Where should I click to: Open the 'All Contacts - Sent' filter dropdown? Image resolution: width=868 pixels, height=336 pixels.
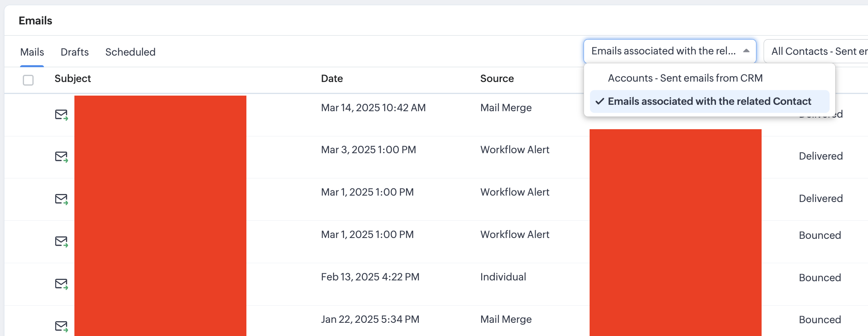point(816,51)
